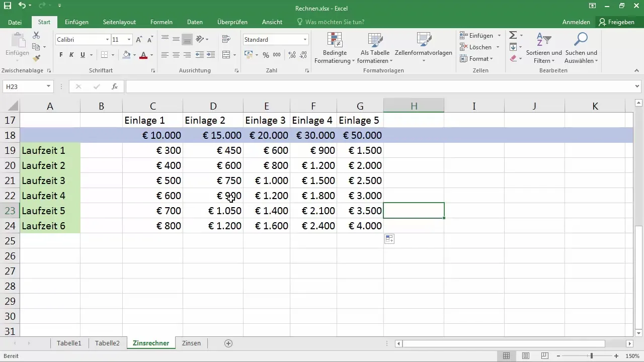
Task: Toggle italic formatting (K)
Action: click(x=72, y=55)
